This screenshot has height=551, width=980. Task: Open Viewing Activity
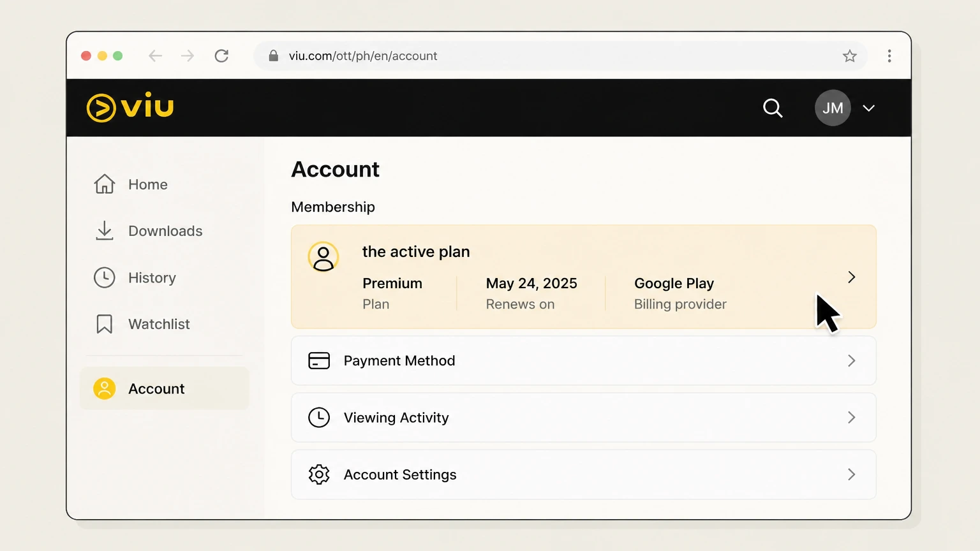(584, 418)
